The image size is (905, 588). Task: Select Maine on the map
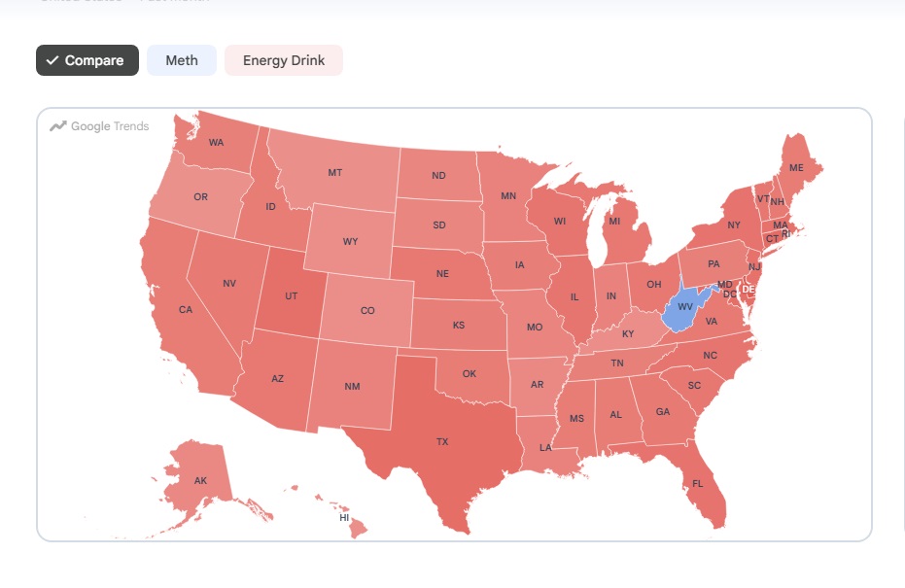click(x=796, y=168)
